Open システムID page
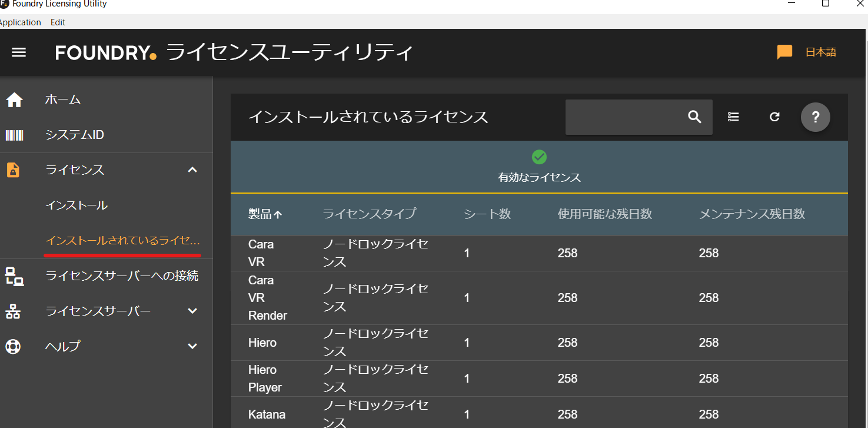The width and height of the screenshot is (868, 428). point(75,135)
